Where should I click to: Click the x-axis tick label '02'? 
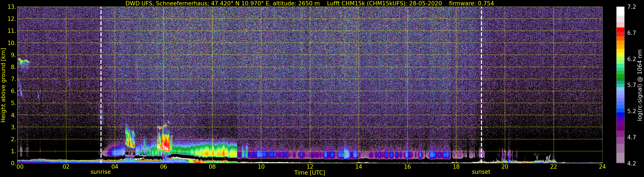[66, 167]
